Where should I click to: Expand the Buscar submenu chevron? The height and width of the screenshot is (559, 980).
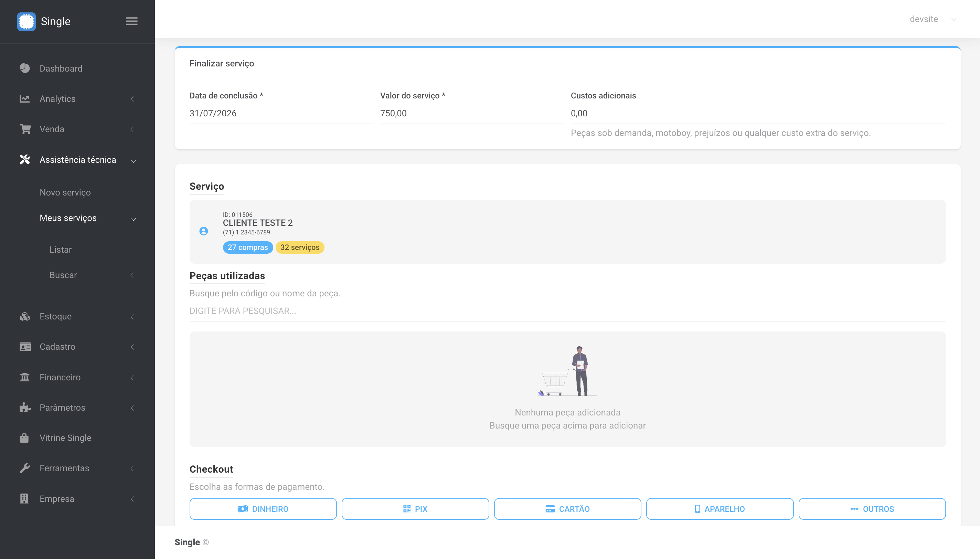pos(132,275)
